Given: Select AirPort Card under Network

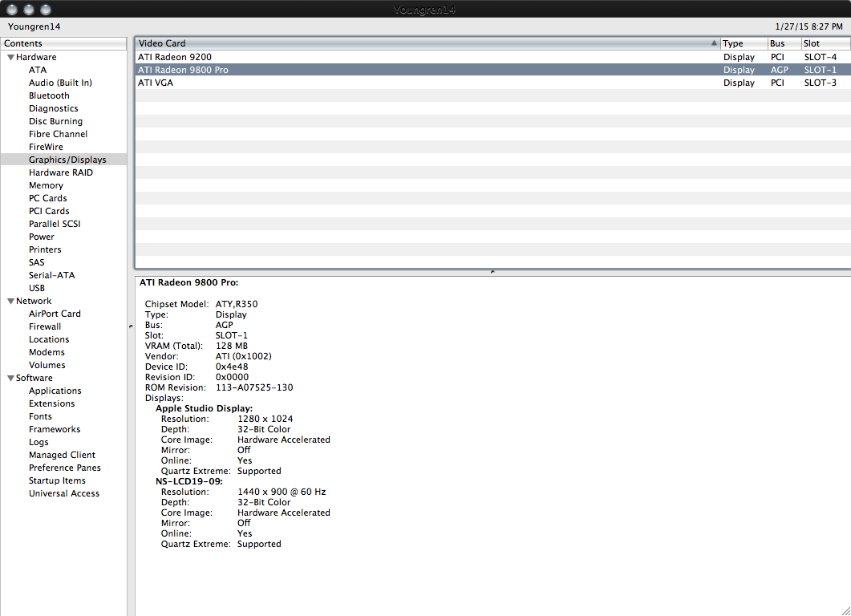Looking at the screenshot, I should [55, 314].
